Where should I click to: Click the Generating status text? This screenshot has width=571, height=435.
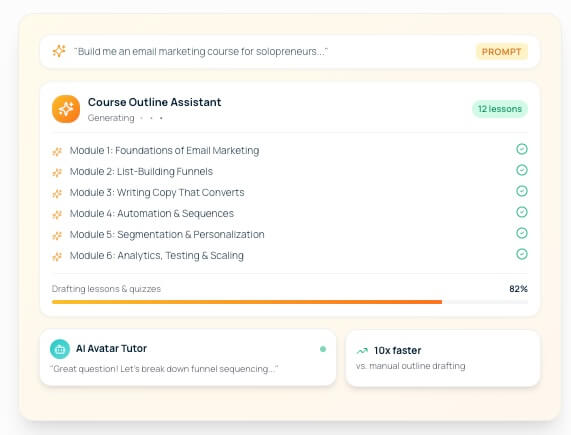tap(111, 118)
